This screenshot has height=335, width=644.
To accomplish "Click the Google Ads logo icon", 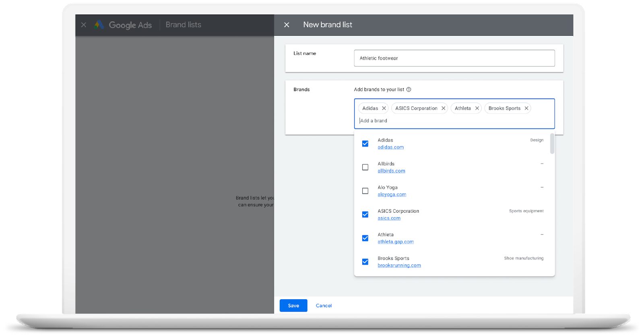I will click(99, 25).
